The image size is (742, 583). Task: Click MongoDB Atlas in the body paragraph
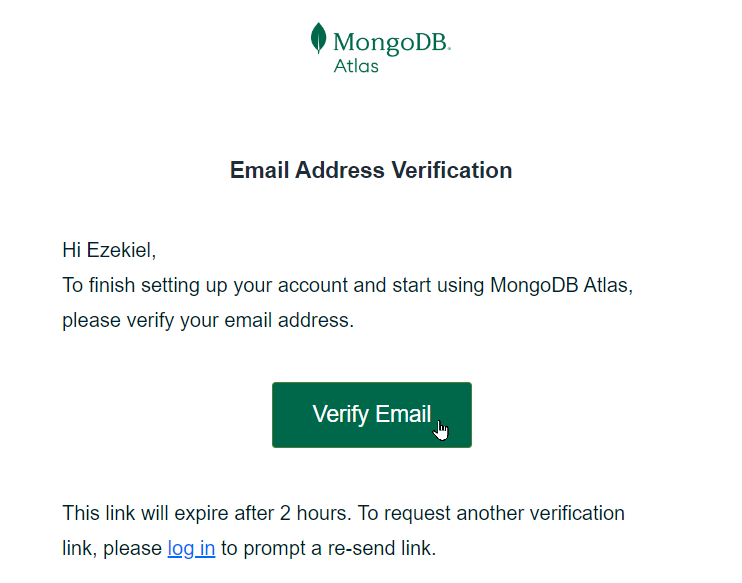559,285
